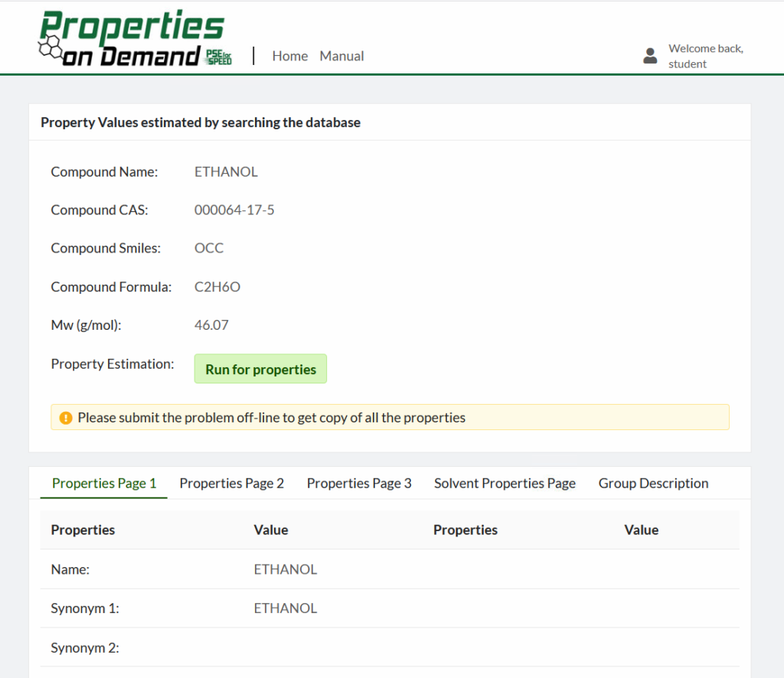Screen dimensions: 784x678
Task: Click the Compound CAS: label
Action: (100, 210)
